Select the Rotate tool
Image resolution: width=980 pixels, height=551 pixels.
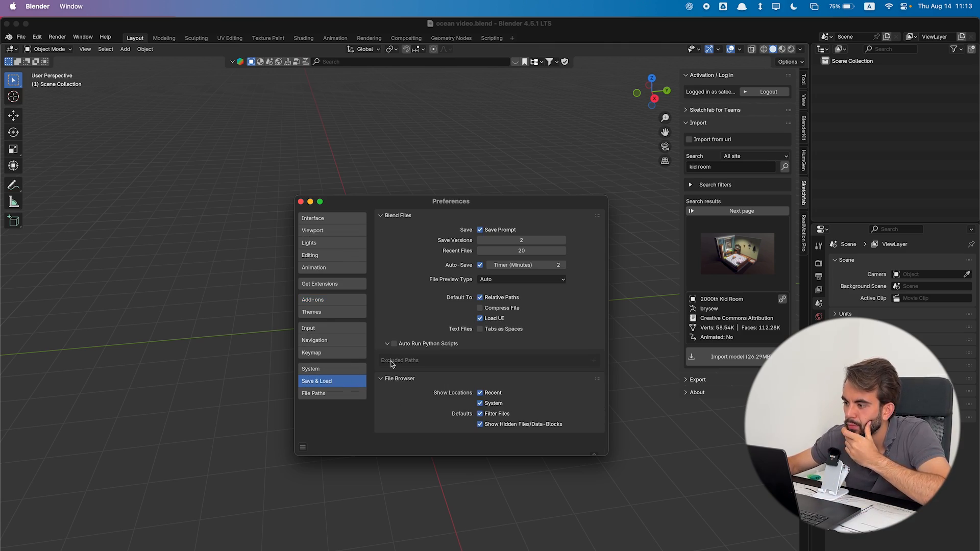click(x=13, y=132)
